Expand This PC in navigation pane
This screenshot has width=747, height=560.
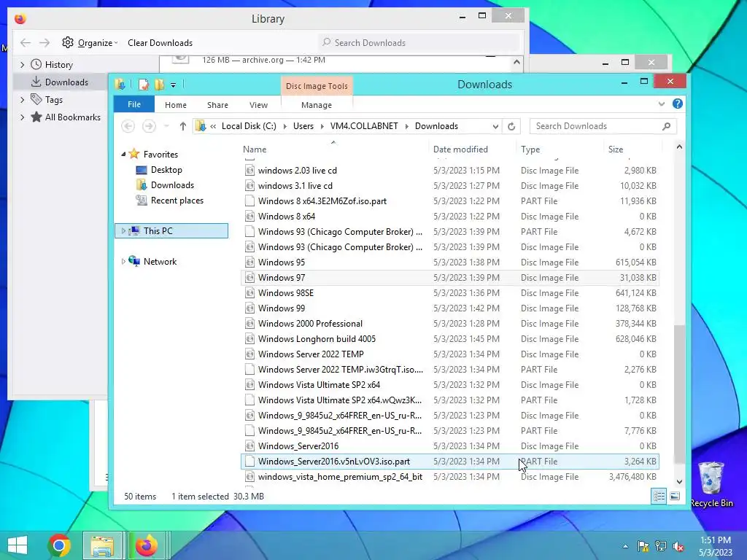(x=123, y=231)
